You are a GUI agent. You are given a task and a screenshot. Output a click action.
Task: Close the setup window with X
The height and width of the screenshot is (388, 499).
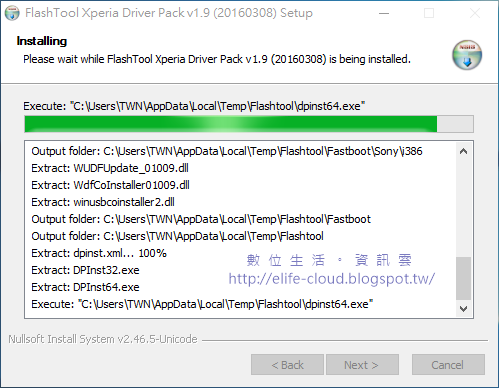(474, 13)
